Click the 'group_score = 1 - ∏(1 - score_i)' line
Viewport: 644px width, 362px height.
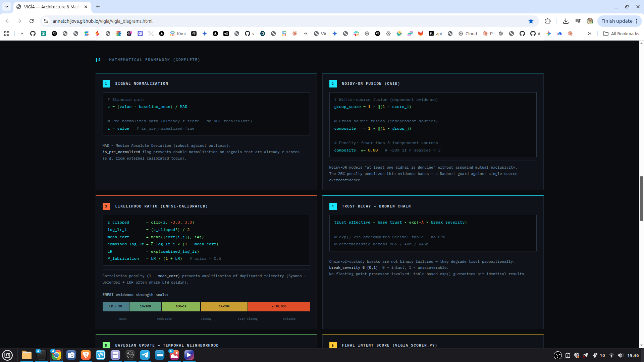[x=373, y=107]
